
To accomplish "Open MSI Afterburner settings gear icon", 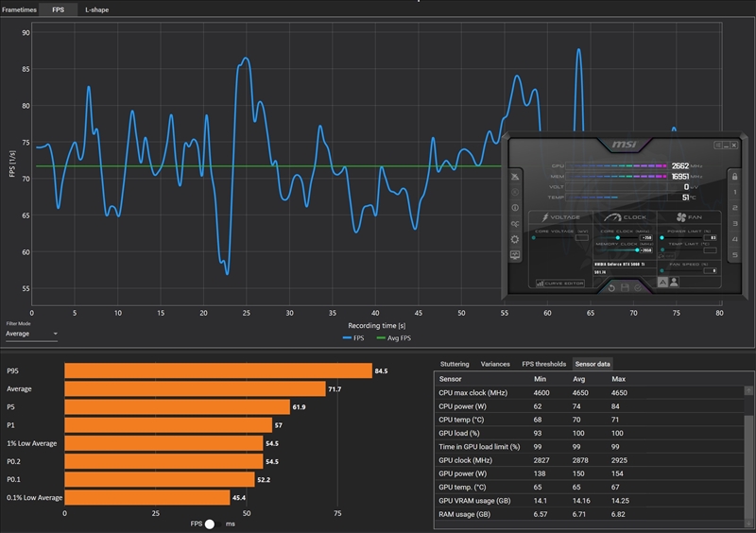I will click(x=515, y=239).
